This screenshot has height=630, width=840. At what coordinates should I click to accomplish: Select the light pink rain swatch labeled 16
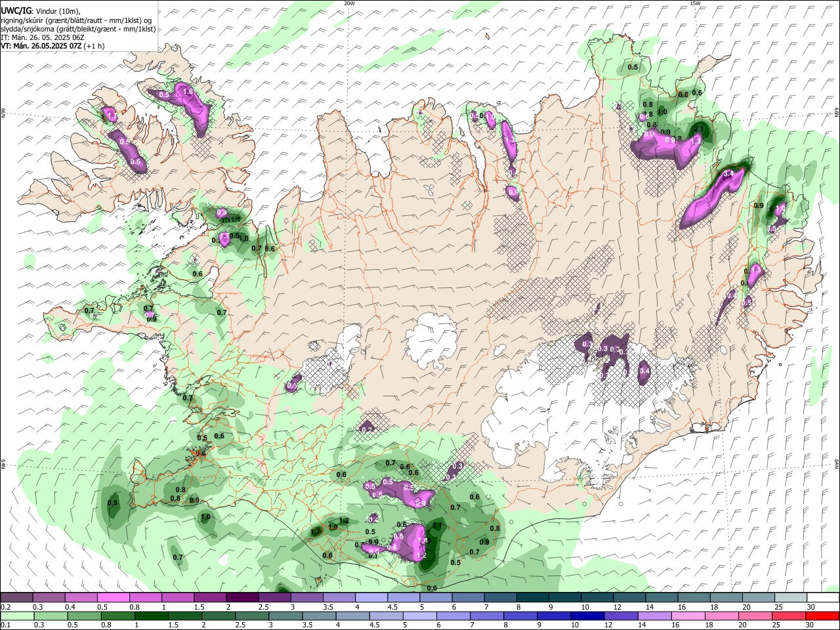pyautogui.click(x=688, y=616)
